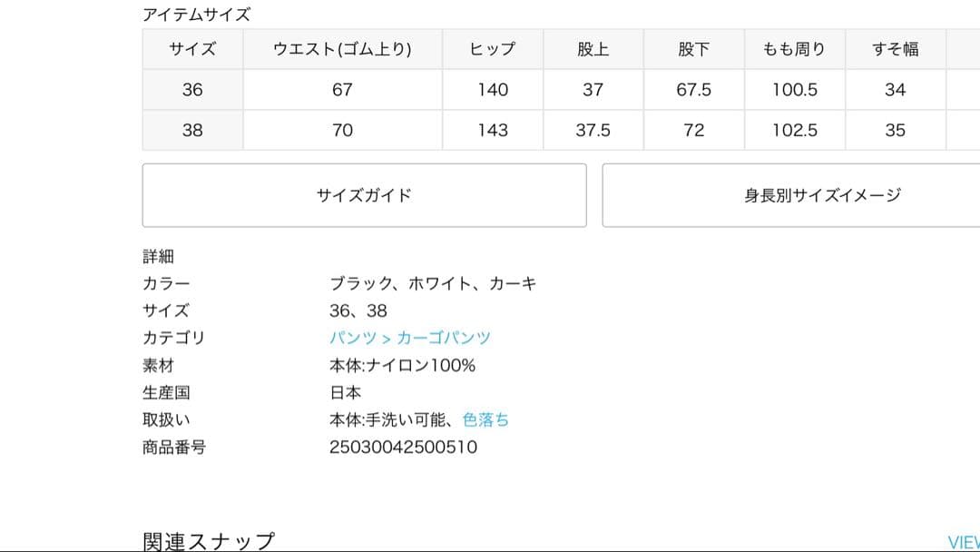Click the ウエスト(ゴム上り) column header
Image resolution: width=980 pixels, height=552 pixels.
[342, 49]
